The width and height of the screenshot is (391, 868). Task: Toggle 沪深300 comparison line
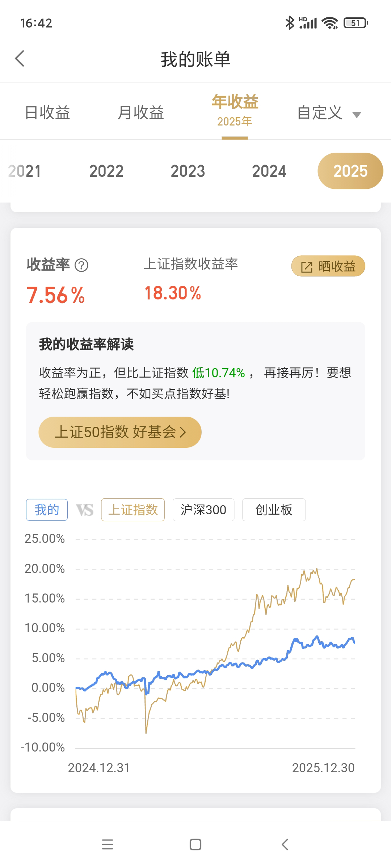(x=203, y=510)
